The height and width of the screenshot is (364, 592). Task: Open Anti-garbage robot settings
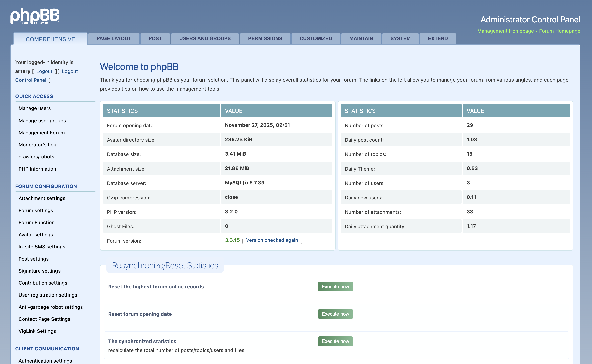click(50, 307)
